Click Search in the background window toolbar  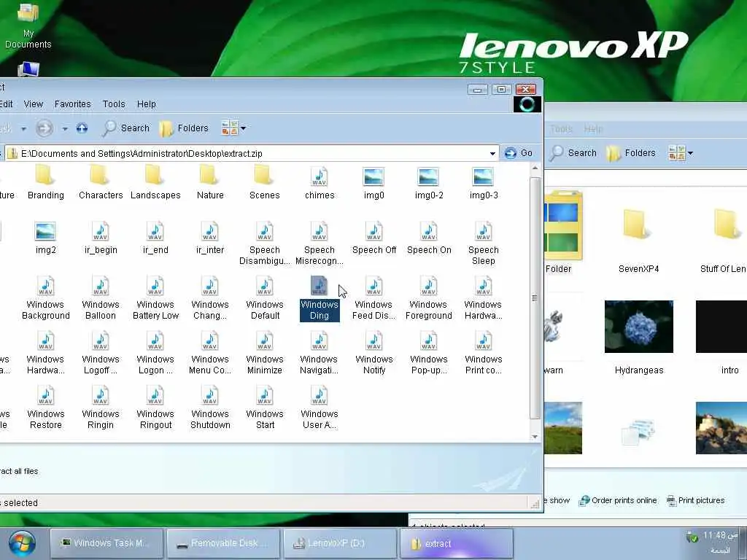(x=573, y=153)
